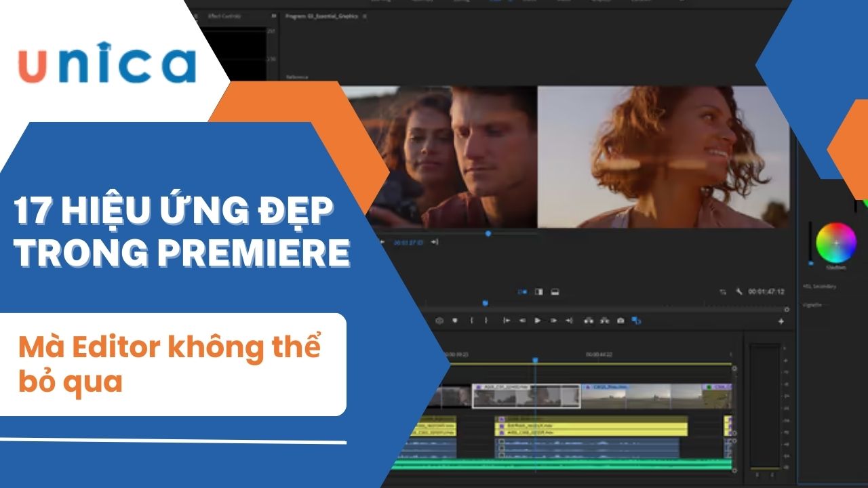This screenshot has height=488, width=868.
Task: Step forward one frame in program monitor
Action: pos(553,321)
